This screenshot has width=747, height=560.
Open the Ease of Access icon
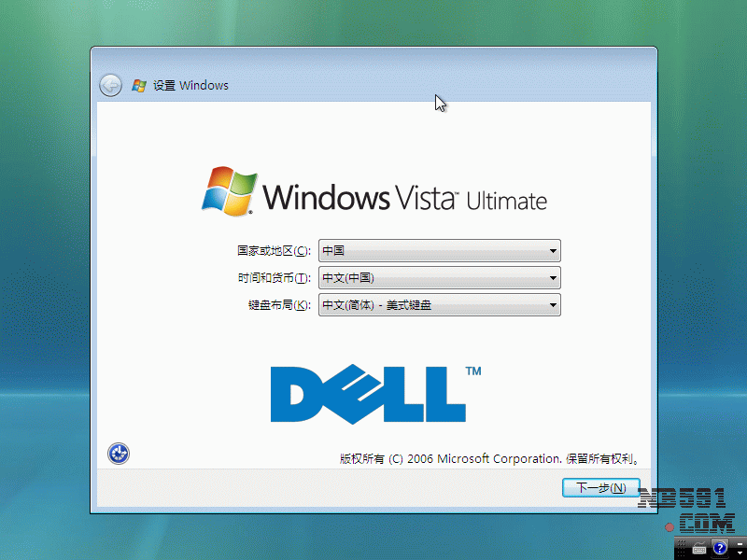pos(119,454)
